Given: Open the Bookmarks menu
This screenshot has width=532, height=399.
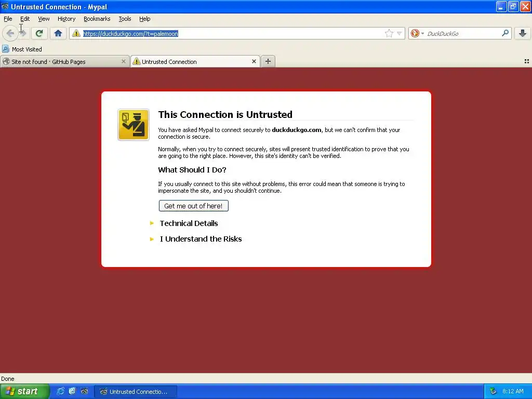Looking at the screenshot, I should coord(97,19).
